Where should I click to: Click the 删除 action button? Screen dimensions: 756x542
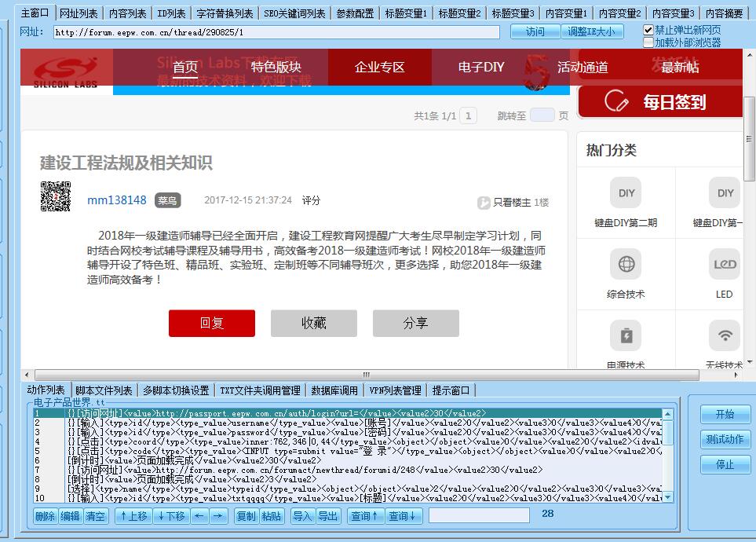tap(46, 516)
